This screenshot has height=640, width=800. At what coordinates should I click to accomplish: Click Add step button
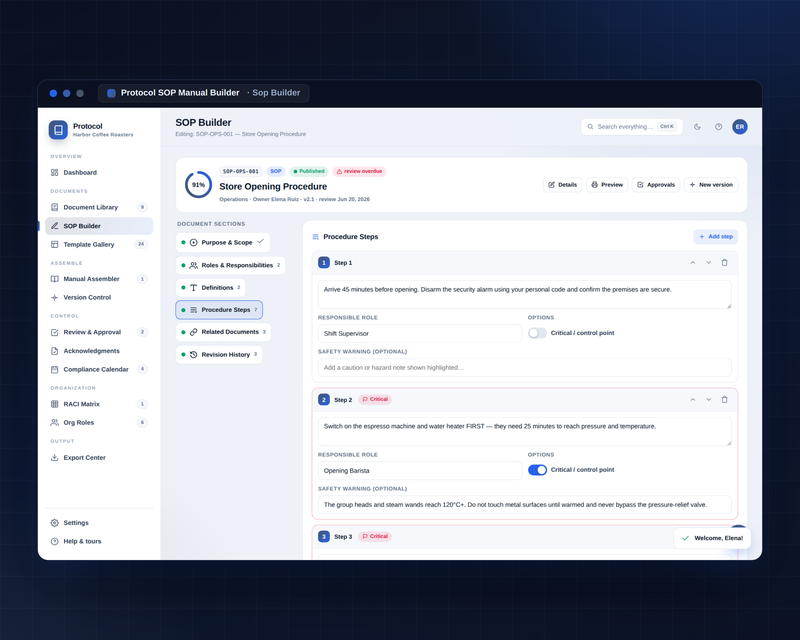point(716,237)
